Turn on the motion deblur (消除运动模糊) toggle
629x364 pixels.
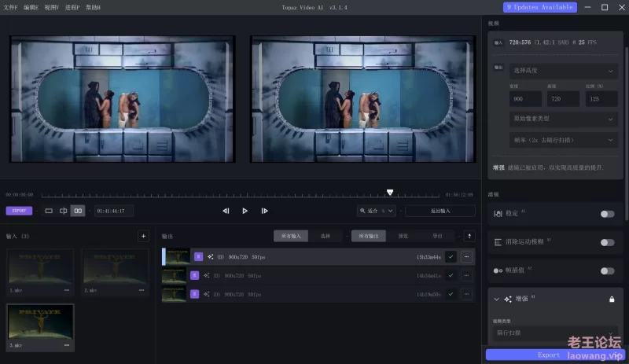pyautogui.click(x=607, y=243)
